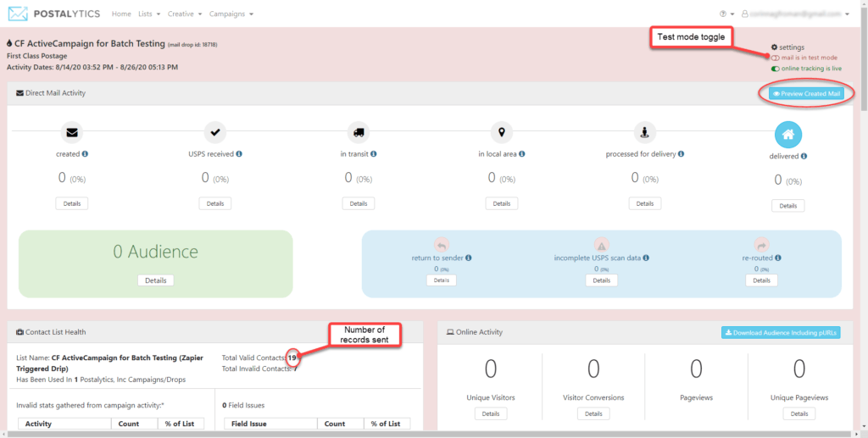Open Details under return to sender
This screenshot has height=438, width=868.
(x=441, y=280)
